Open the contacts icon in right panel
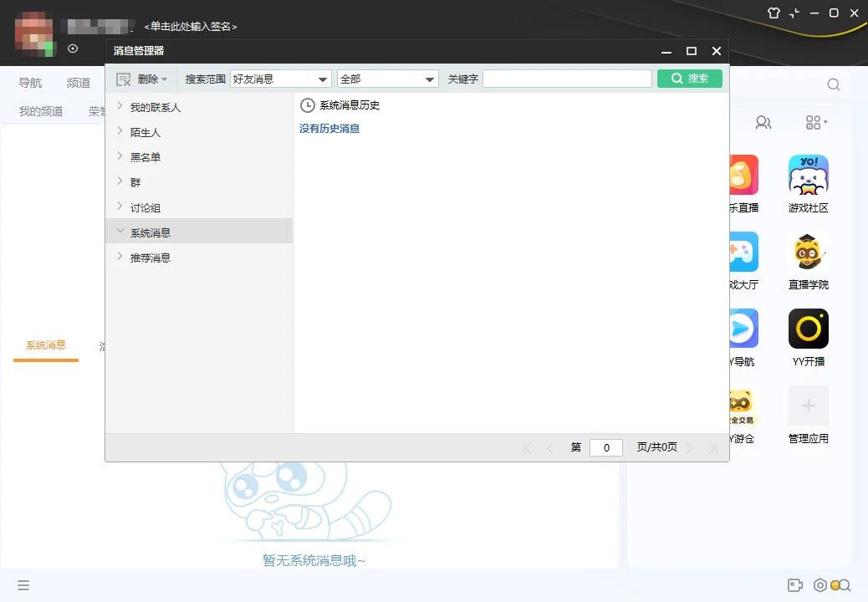Image resolution: width=868 pixels, height=602 pixels. pyautogui.click(x=763, y=122)
